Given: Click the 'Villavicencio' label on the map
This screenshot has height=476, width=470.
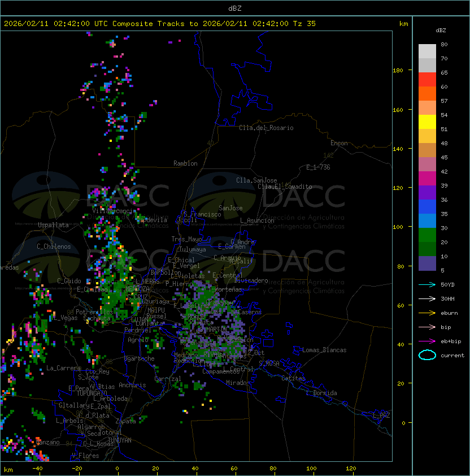Looking at the screenshot, I should point(114,211).
